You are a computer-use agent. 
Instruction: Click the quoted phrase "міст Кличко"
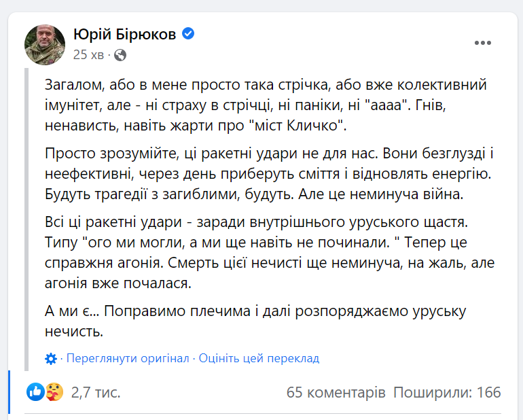pyautogui.click(x=298, y=126)
